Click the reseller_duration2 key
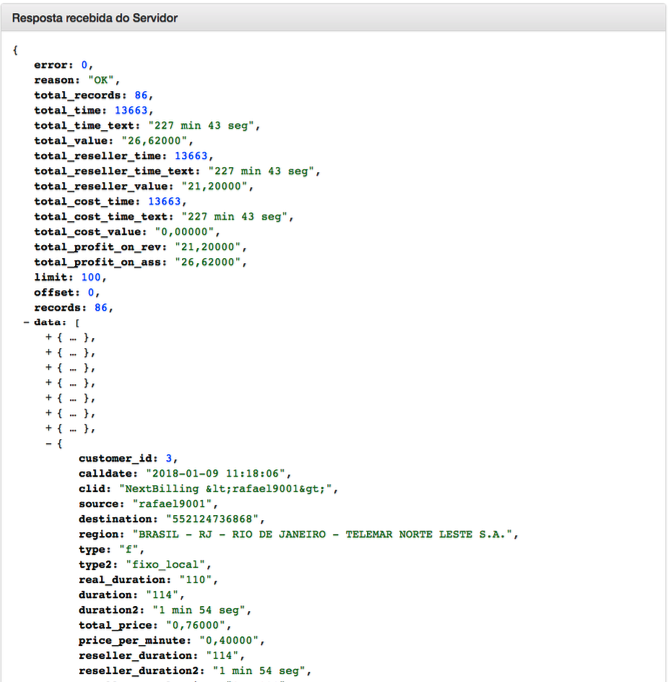 point(142,671)
